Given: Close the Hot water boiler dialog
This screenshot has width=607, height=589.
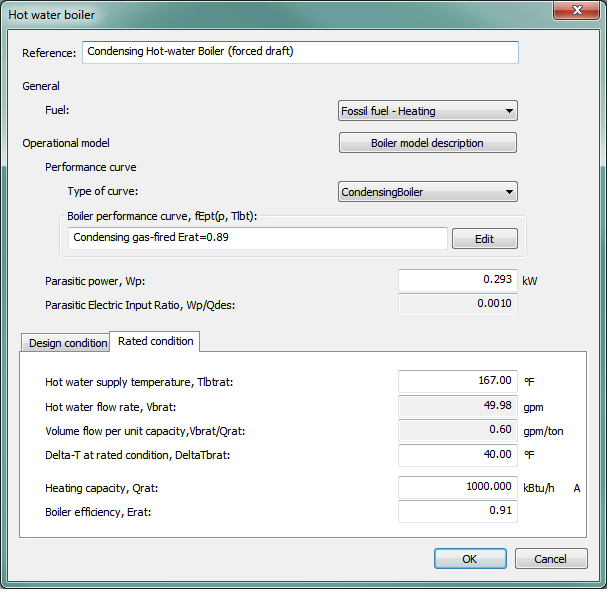Looking at the screenshot, I should pos(575,11).
